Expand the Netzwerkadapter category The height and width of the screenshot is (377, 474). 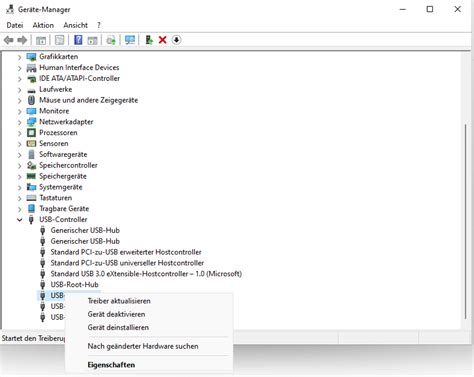tap(19, 122)
